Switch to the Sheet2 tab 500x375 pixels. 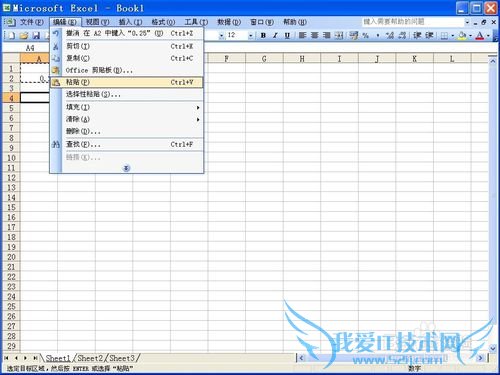pos(90,358)
